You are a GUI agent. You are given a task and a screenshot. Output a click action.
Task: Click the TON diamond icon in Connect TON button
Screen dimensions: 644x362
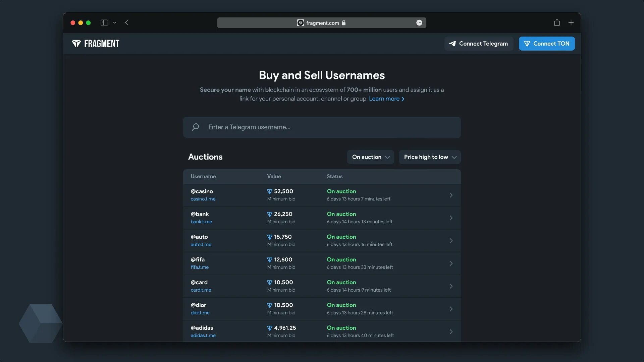(527, 43)
